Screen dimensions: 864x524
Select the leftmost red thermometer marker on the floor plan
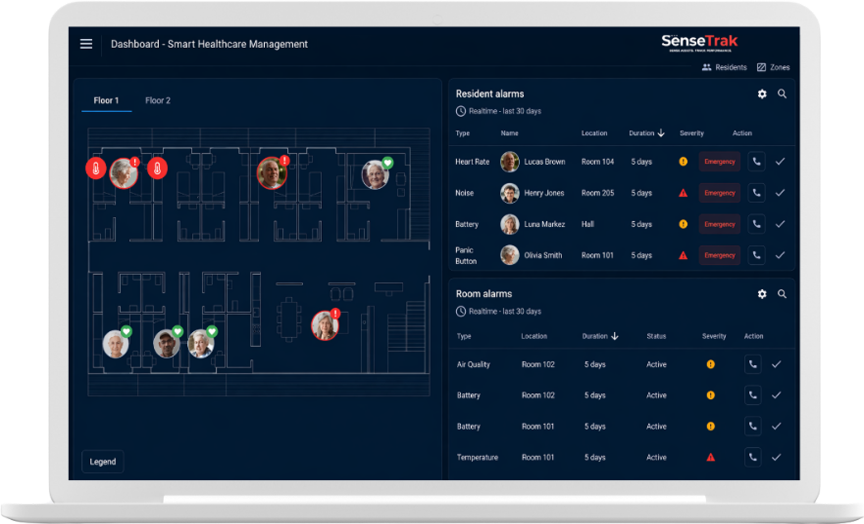96,168
